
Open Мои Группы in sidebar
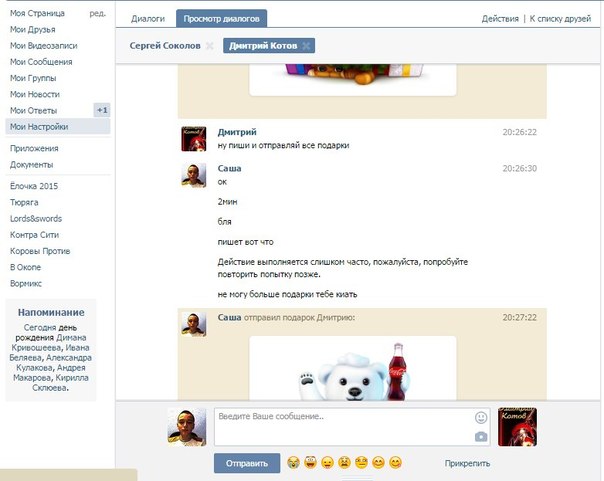point(33,78)
